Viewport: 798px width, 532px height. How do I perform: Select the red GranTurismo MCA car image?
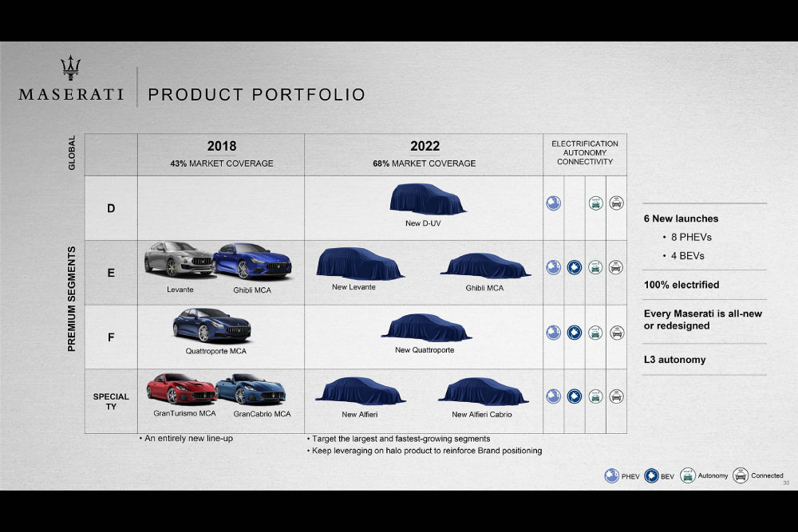click(x=182, y=389)
